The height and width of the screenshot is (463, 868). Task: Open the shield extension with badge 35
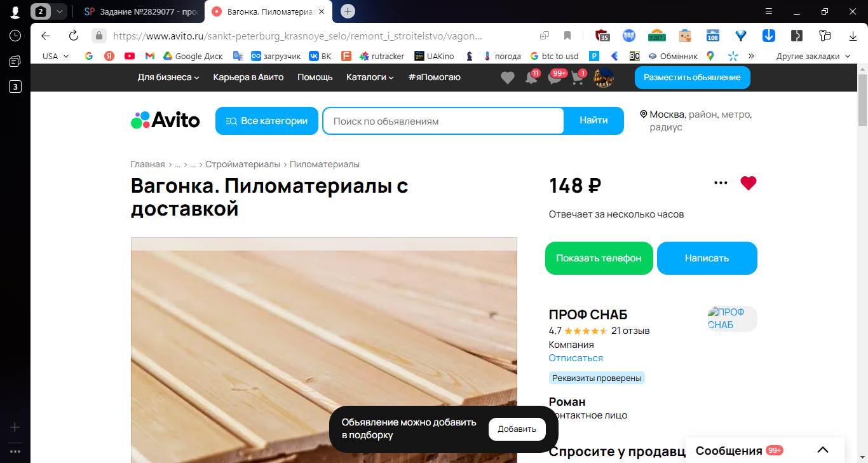(x=602, y=36)
